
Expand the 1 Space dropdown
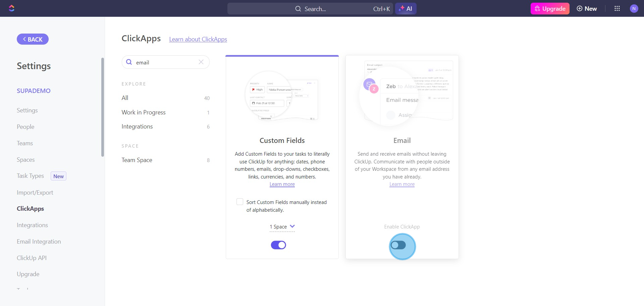click(x=282, y=227)
